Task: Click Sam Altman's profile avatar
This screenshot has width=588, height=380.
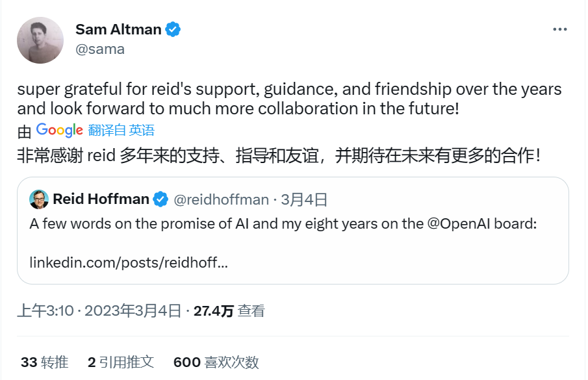Action: [40, 40]
